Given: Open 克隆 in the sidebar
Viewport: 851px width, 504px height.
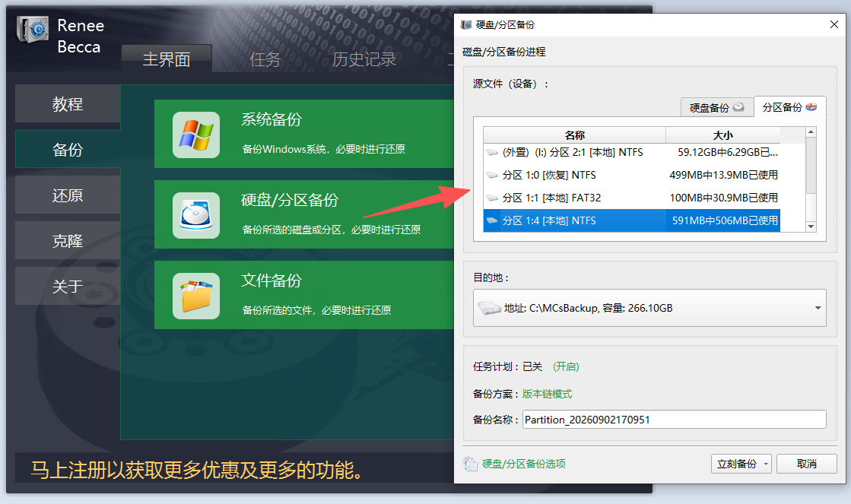Looking at the screenshot, I should point(68,240).
